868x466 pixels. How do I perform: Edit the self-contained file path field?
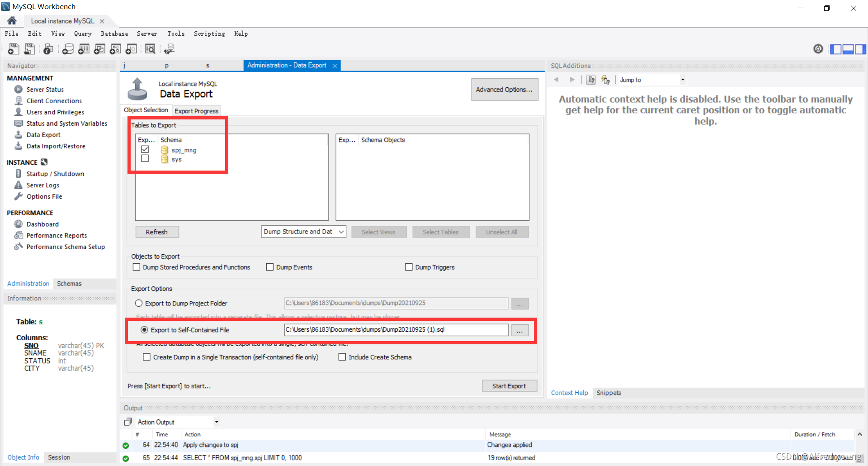pos(396,330)
